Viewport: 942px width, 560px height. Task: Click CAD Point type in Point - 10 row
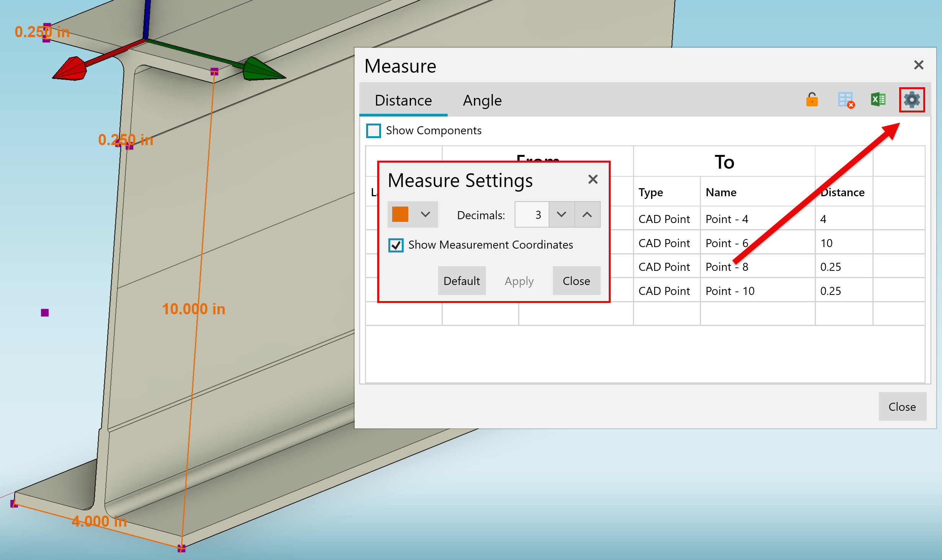pyautogui.click(x=667, y=291)
